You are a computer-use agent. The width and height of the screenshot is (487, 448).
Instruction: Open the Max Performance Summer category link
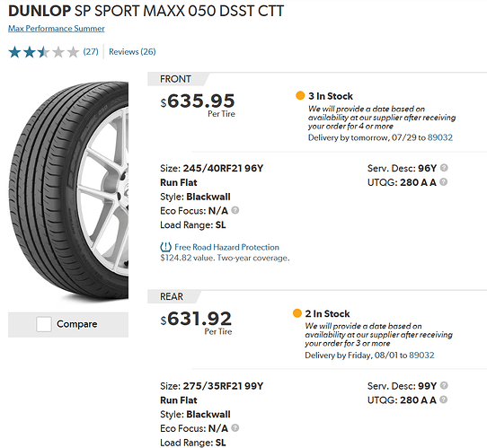coord(57,29)
